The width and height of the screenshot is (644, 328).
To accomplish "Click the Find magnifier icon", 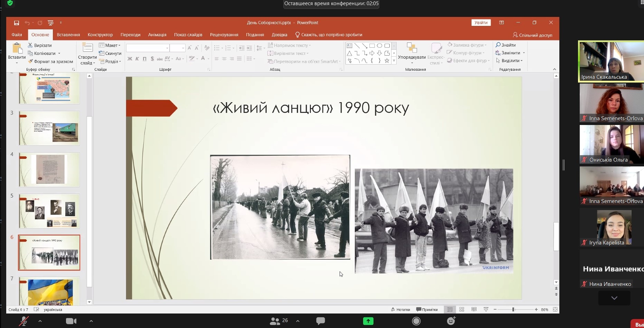I will (x=498, y=45).
